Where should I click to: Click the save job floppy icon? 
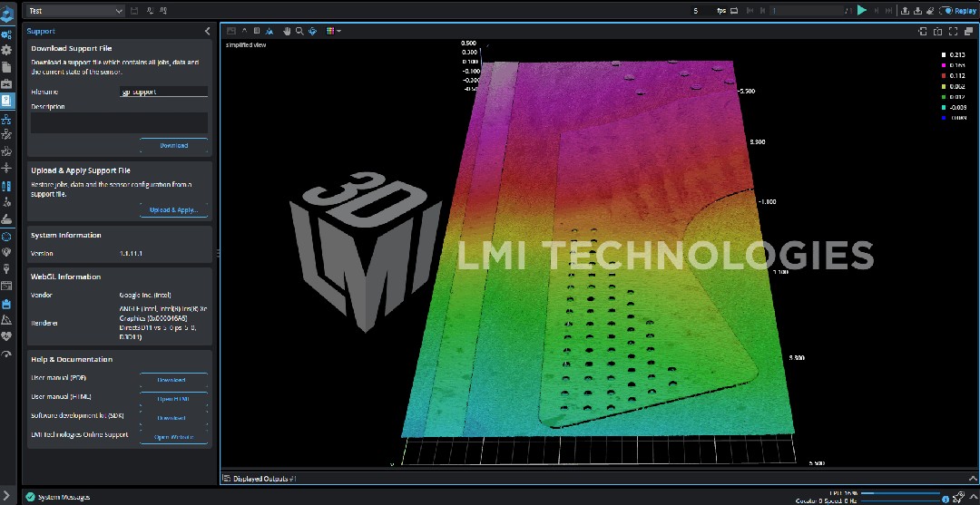134,11
